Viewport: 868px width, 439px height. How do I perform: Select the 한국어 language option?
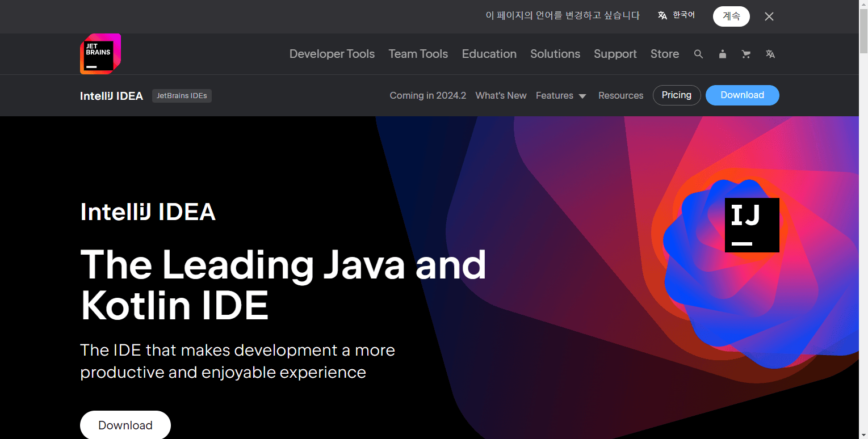coord(684,15)
